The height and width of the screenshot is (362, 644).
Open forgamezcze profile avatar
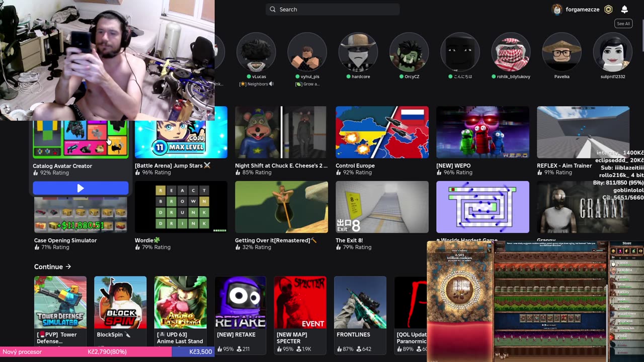pyautogui.click(x=557, y=9)
